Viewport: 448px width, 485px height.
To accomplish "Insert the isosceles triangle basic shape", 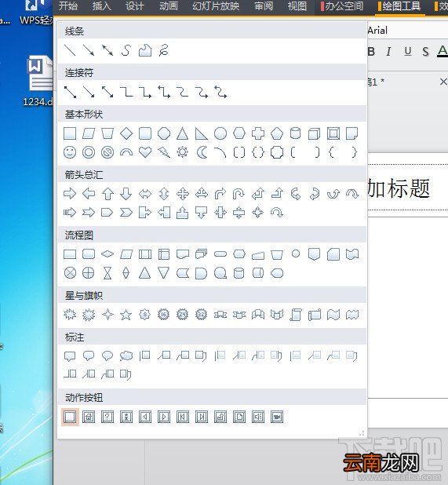I will (182, 133).
